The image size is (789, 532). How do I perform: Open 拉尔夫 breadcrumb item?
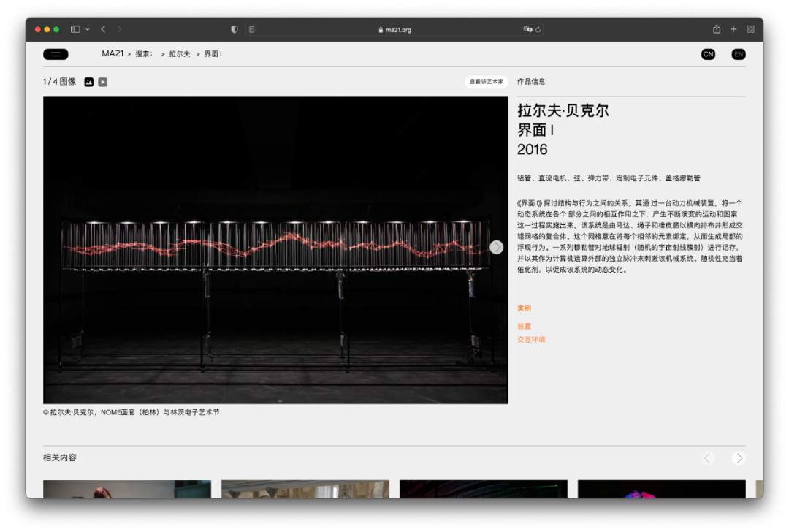click(x=180, y=54)
